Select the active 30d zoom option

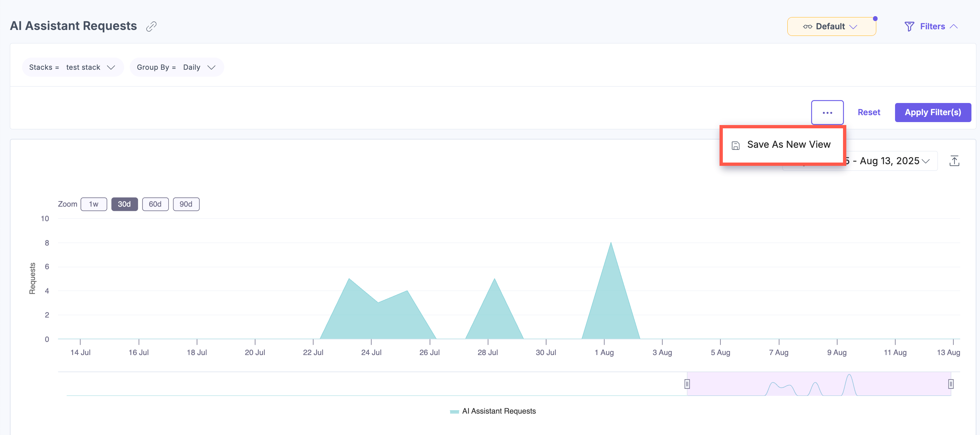pos(124,204)
